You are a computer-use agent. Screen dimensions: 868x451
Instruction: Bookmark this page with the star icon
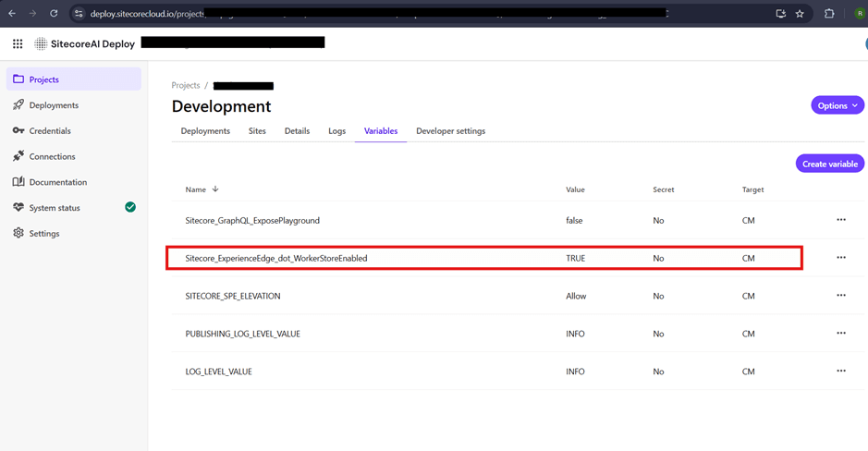(x=800, y=14)
